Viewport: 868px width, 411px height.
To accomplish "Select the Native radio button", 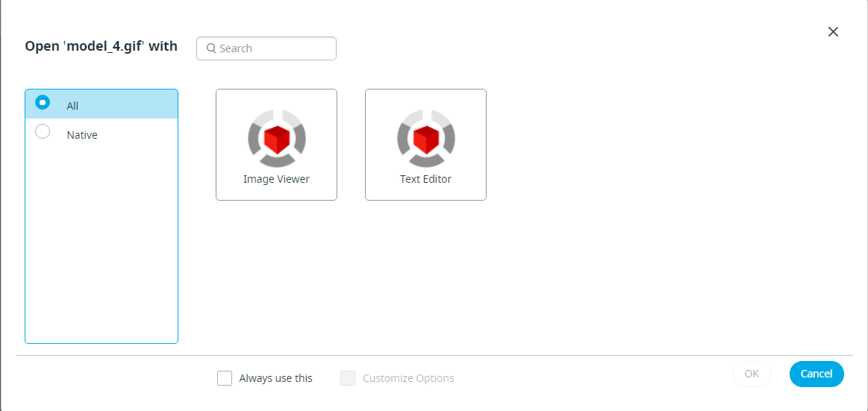I will [43, 131].
